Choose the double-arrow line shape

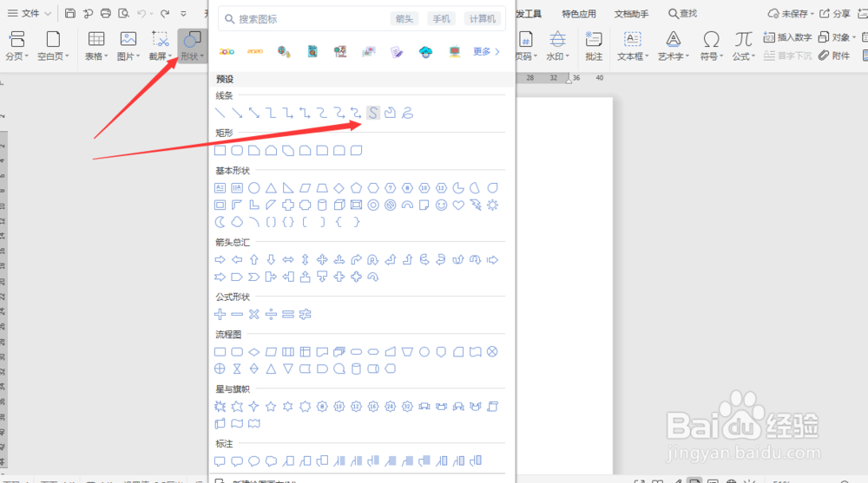tap(254, 113)
